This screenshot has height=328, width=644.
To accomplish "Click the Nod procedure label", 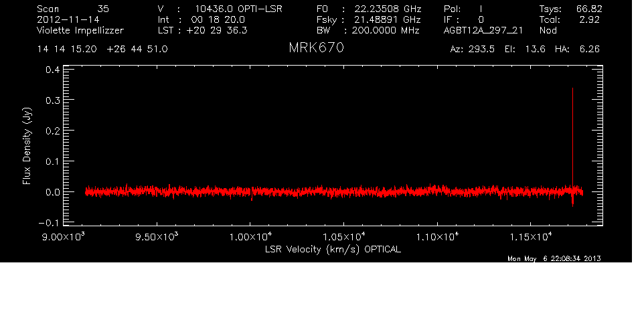I will point(548,30).
